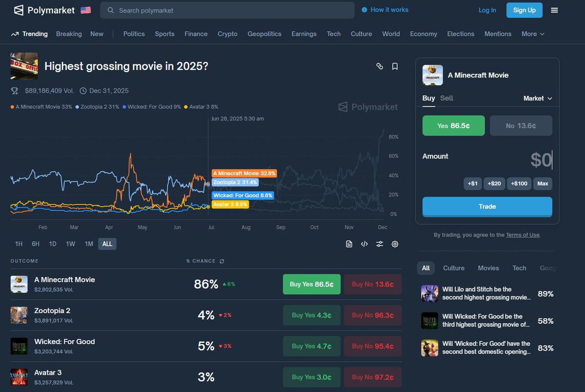Open the Terms of Use link
The image size is (585, 392).
(x=523, y=235)
